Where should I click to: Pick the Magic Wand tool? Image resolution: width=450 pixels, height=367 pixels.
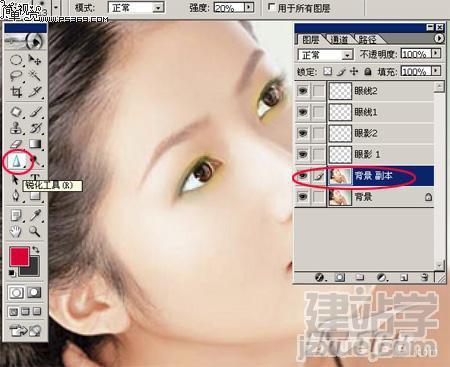[x=35, y=76]
